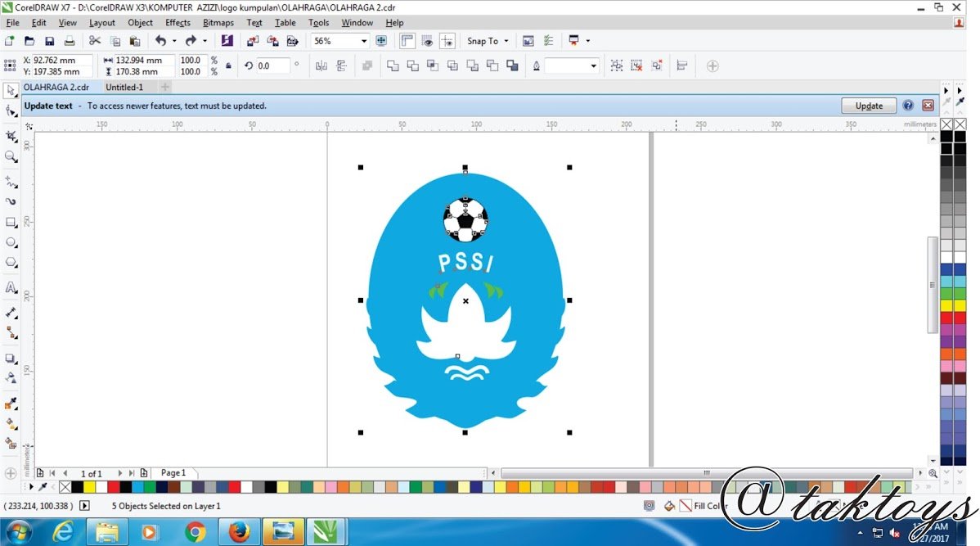The width and height of the screenshot is (980, 546).
Task: Choose the Connector tool
Action: click(x=11, y=332)
